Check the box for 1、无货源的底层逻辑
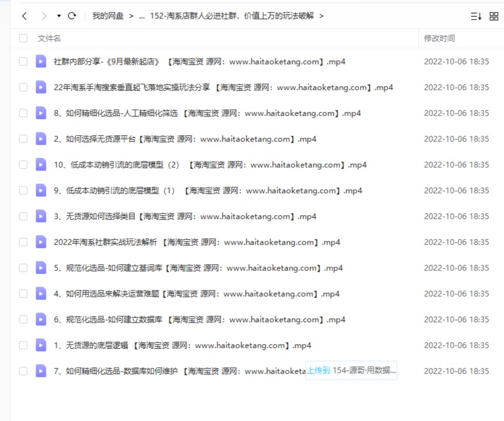This screenshot has width=504, height=421. [23, 345]
